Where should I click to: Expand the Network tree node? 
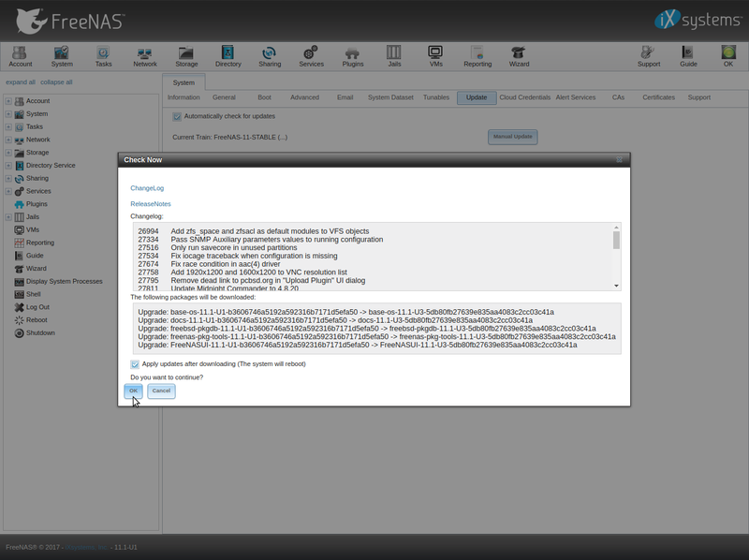[x=8, y=140]
